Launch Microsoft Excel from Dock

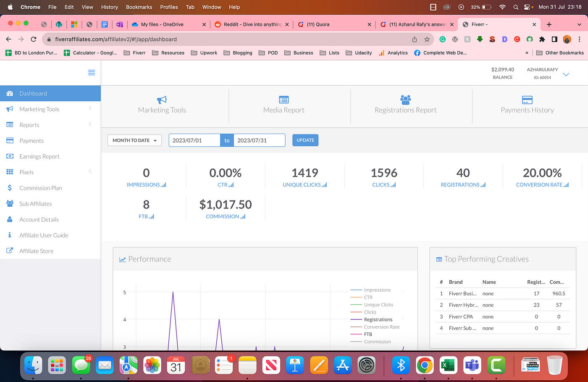[x=449, y=366]
